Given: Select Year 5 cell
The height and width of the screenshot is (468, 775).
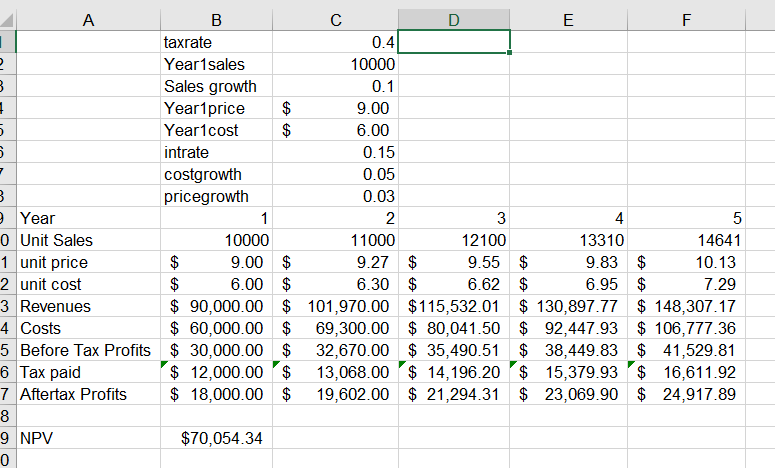Looking at the screenshot, I should 686,218.
